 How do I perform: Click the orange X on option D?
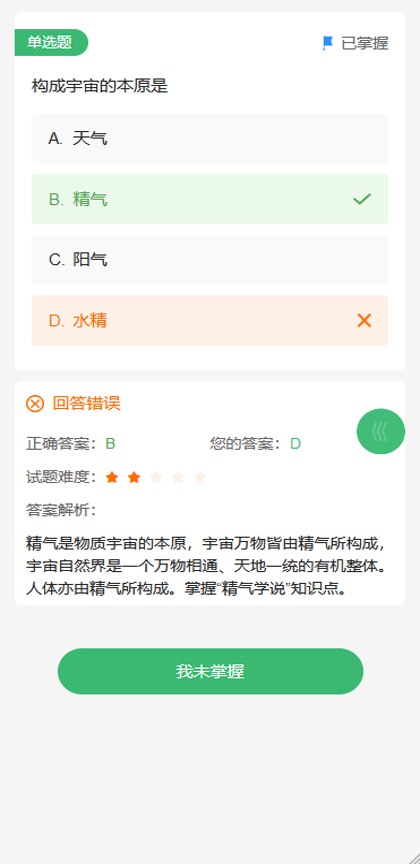click(x=364, y=320)
